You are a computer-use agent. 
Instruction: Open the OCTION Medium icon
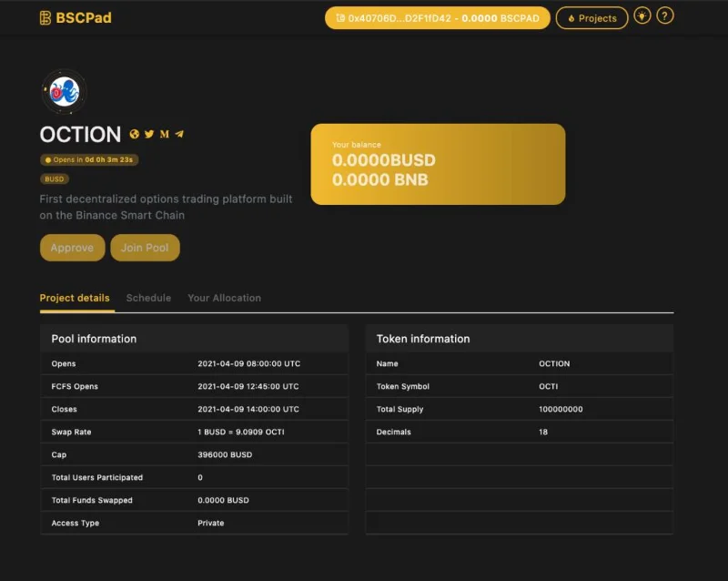click(x=165, y=135)
